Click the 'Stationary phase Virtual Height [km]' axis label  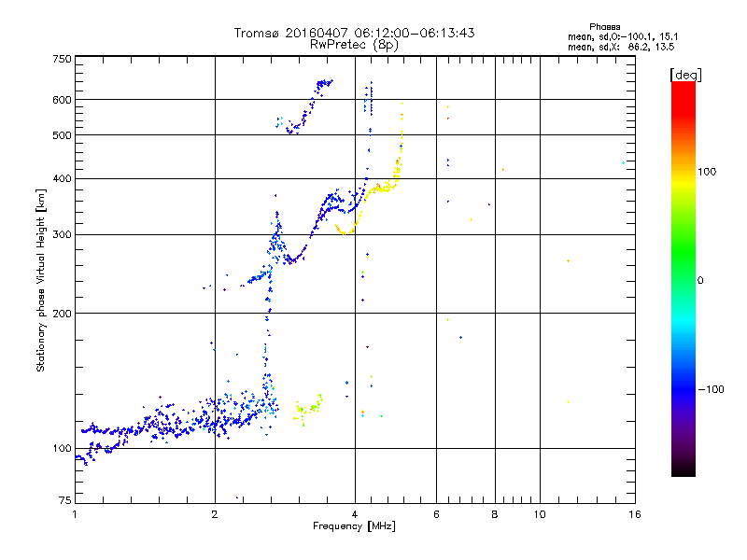coord(41,280)
